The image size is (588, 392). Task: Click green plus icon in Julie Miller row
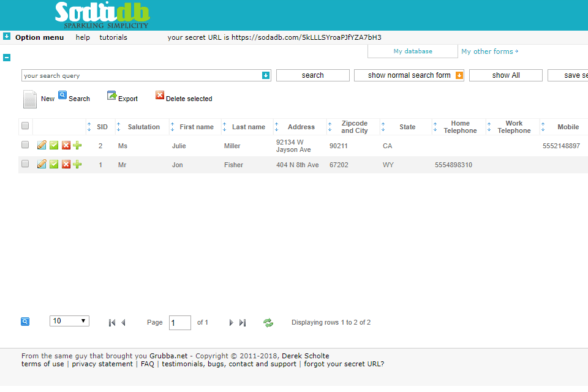click(x=77, y=146)
